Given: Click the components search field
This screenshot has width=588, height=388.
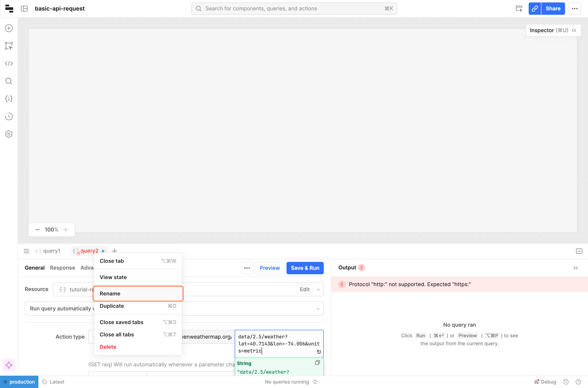Looking at the screenshot, I should [x=294, y=9].
